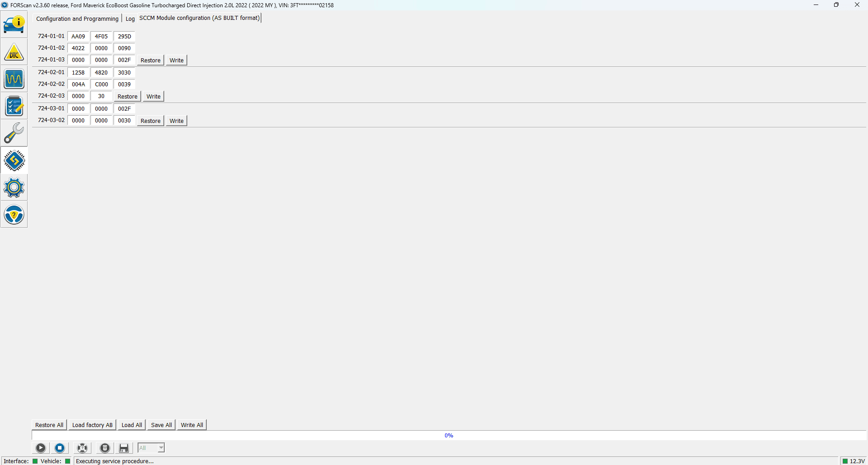Edit field 002F in row 724-01-03
Screen dimensions: 868x465
(x=124, y=60)
